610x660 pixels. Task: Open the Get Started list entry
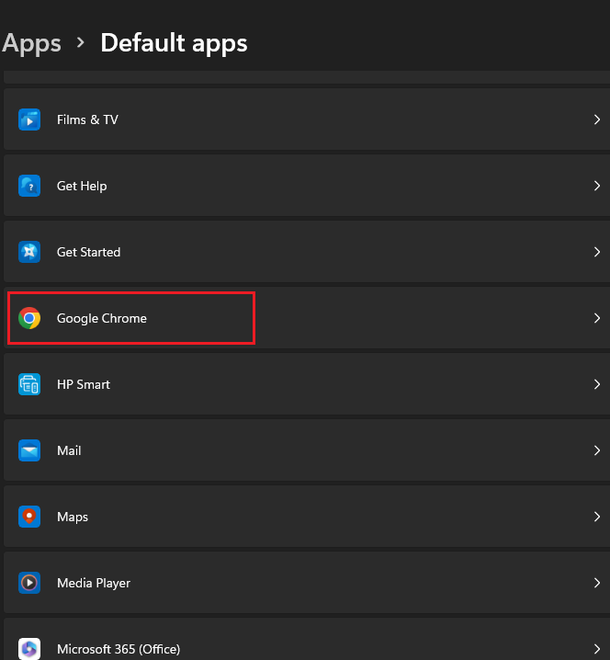click(300, 252)
